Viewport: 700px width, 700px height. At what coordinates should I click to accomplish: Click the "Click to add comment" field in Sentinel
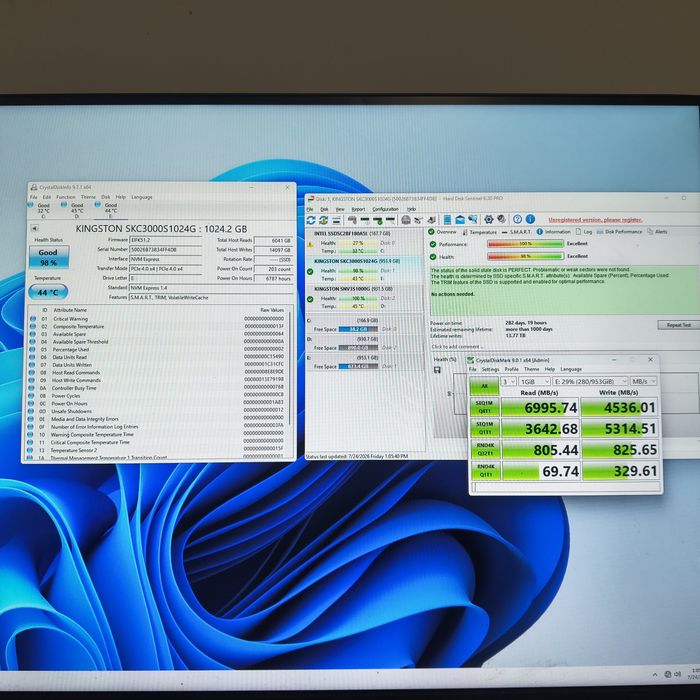[x=458, y=347]
